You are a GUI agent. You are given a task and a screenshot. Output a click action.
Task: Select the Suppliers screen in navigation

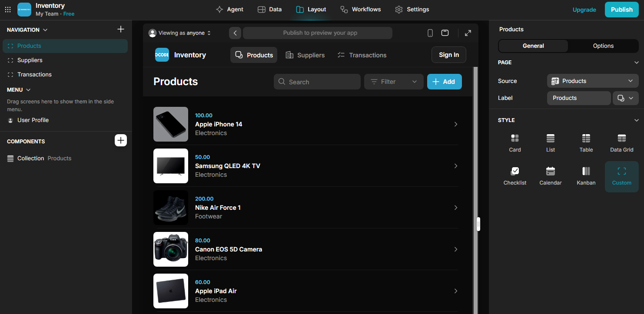pyautogui.click(x=65, y=60)
